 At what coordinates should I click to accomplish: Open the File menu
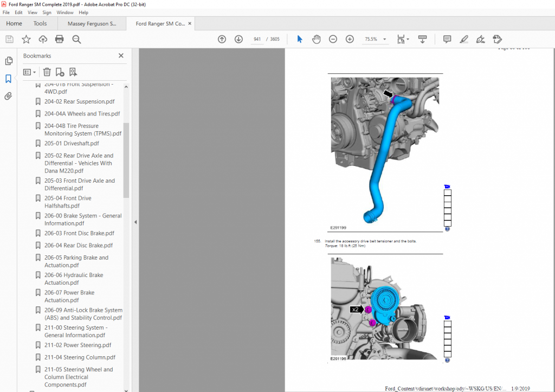(x=6, y=12)
